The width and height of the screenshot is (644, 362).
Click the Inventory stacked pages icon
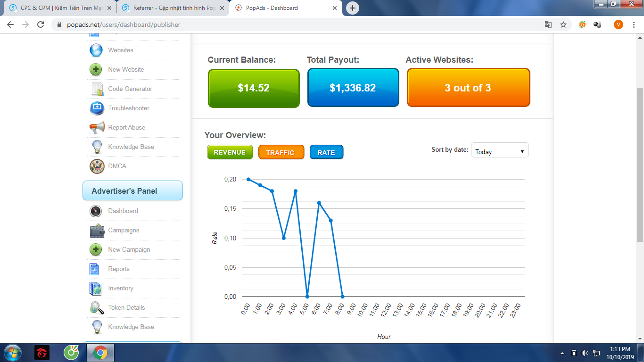click(x=95, y=288)
